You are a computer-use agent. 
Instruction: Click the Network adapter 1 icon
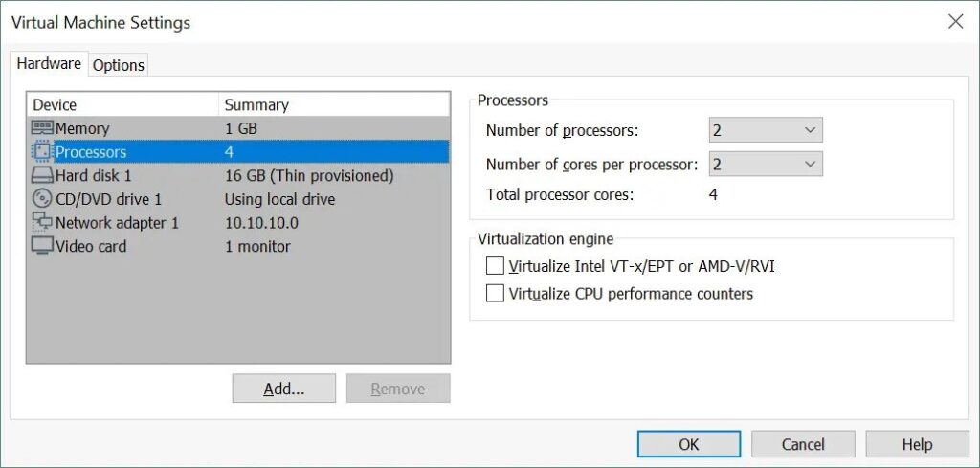coord(43,222)
